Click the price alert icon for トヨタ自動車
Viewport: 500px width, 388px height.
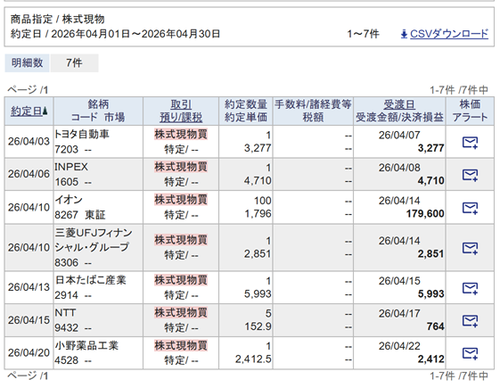click(470, 142)
